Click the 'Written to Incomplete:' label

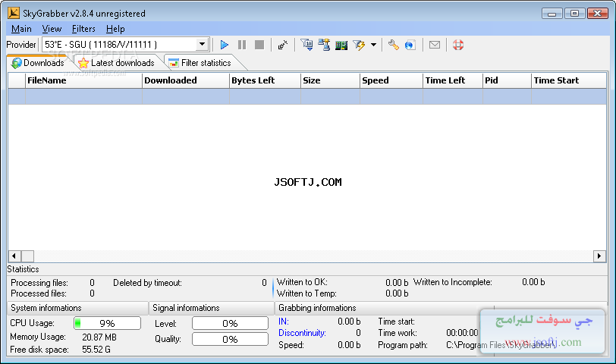[453, 282]
